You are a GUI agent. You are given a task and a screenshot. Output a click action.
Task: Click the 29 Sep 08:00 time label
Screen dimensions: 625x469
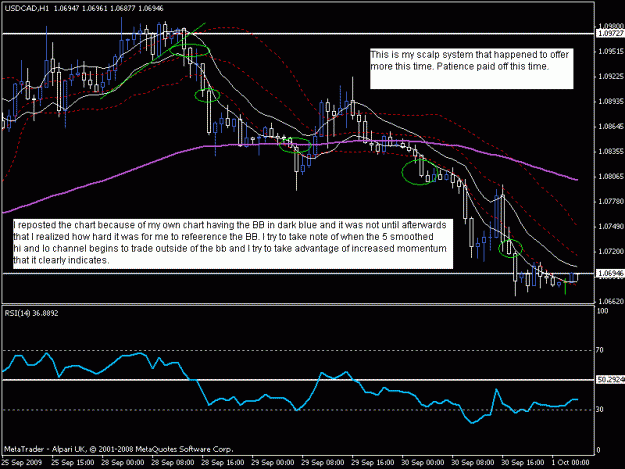(x=322, y=463)
